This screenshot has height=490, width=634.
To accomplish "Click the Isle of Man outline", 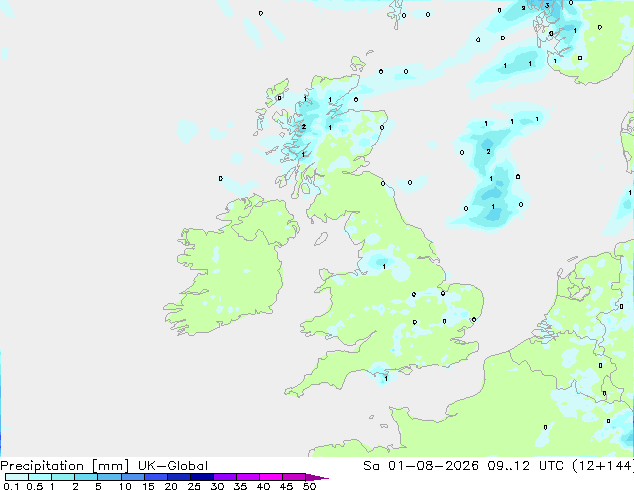I will click(321, 239).
